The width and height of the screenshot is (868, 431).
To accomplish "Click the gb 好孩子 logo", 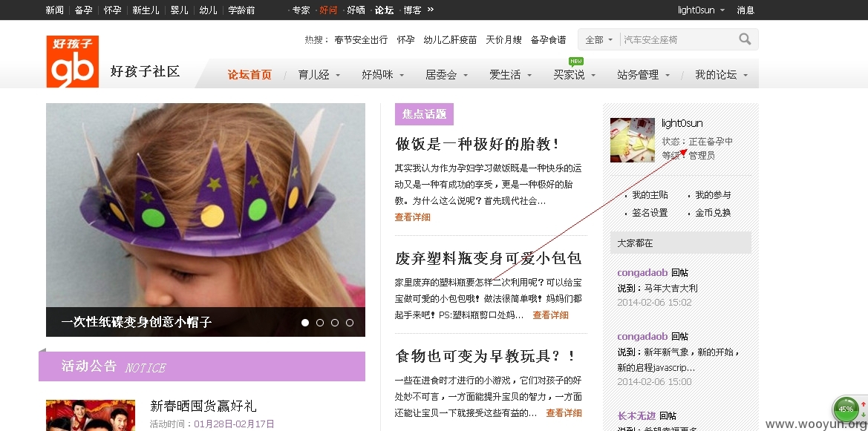I will (x=73, y=62).
